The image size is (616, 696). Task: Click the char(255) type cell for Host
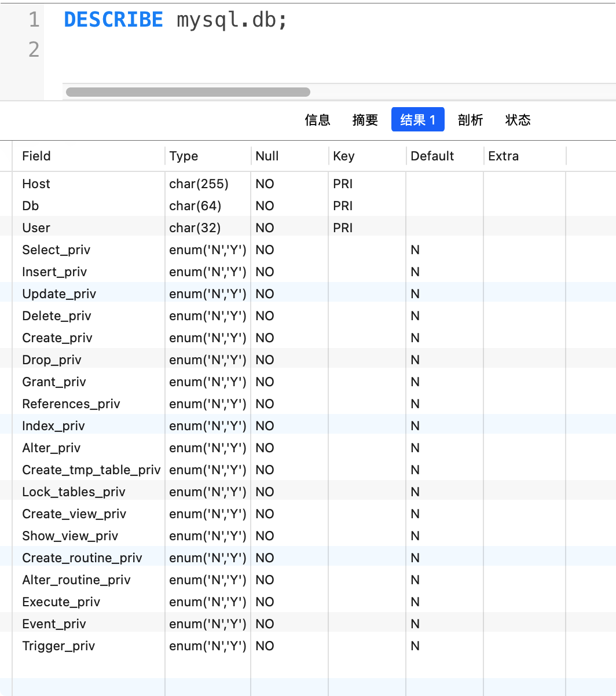click(x=198, y=184)
